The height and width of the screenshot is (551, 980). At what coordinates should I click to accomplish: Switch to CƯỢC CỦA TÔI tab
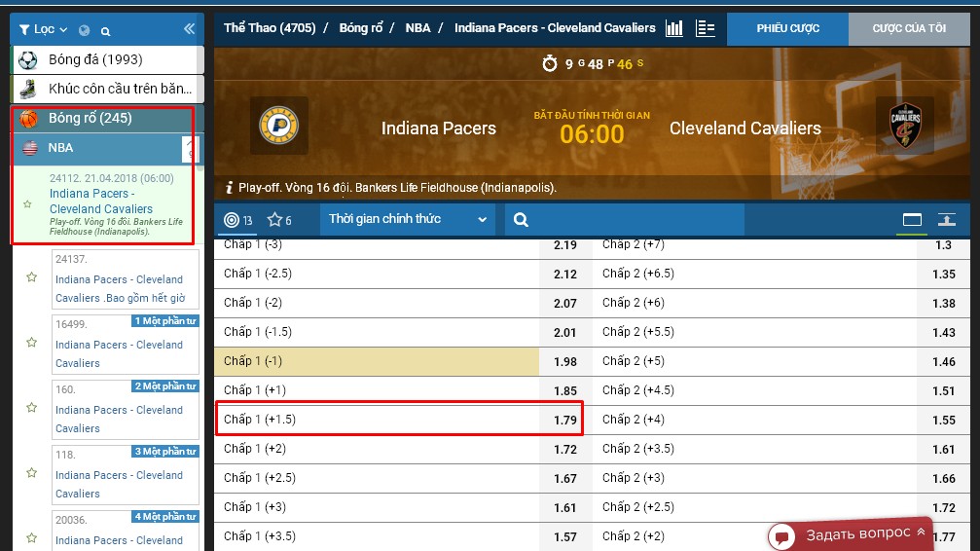[909, 28]
